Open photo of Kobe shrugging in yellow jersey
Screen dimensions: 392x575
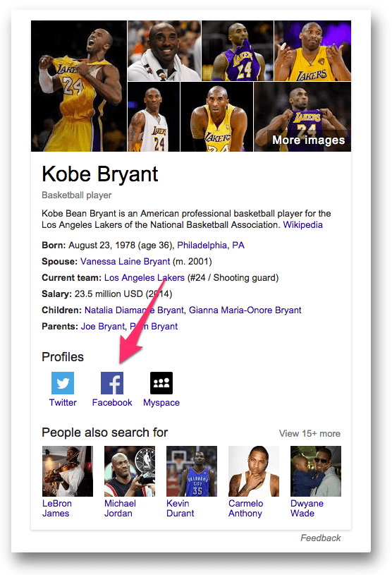(313, 51)
